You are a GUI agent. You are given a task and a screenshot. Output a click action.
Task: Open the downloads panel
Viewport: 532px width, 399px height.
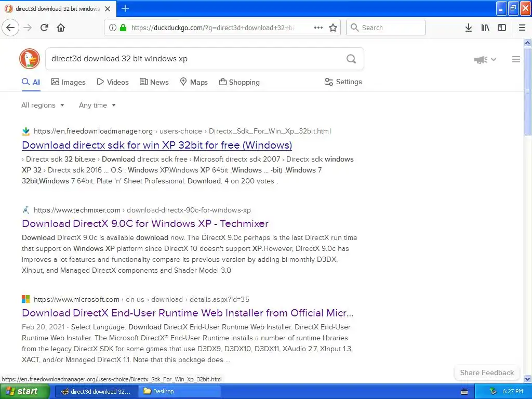click(469, 28)
